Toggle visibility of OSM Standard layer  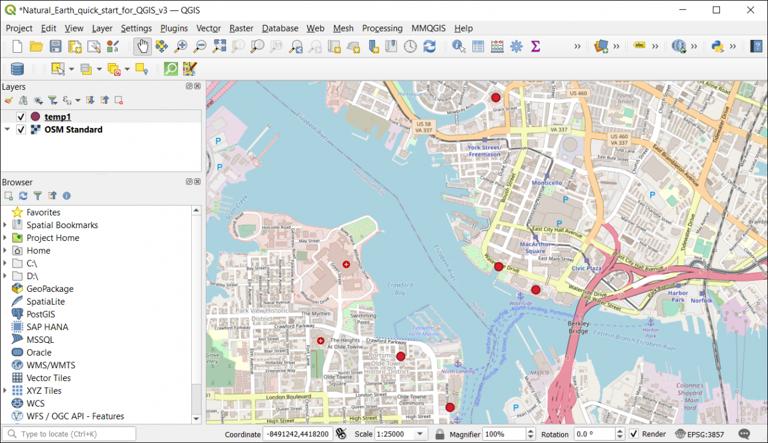(x=21, y=129)
